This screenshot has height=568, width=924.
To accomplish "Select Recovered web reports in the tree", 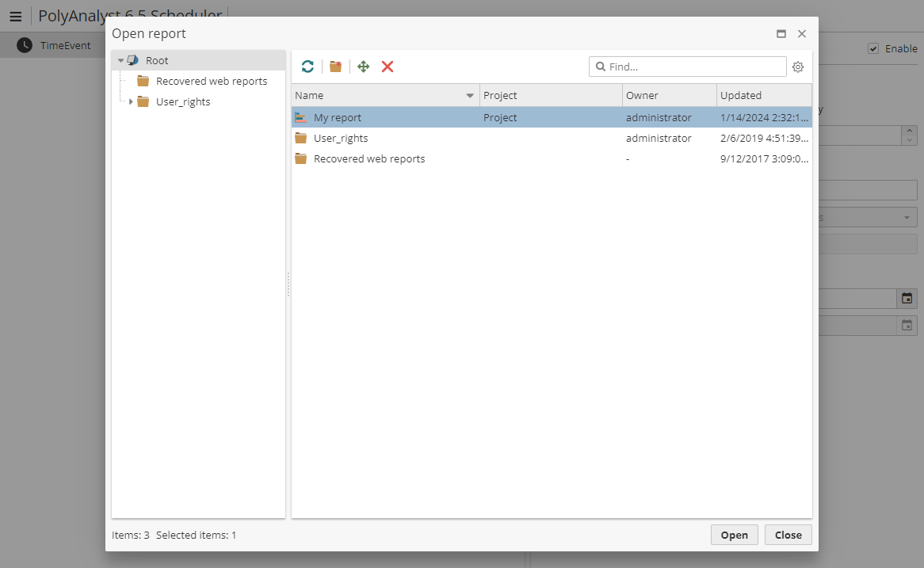I will click(x=211, y=81).
